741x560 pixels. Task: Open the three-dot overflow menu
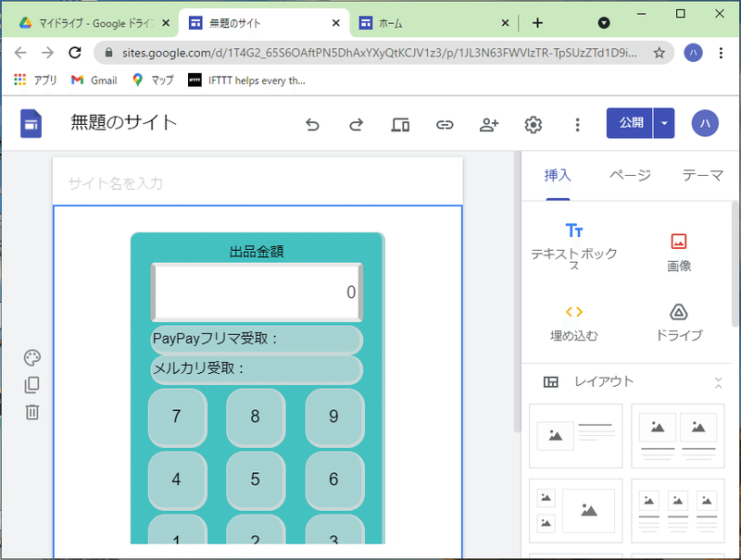tap(577, 123)
